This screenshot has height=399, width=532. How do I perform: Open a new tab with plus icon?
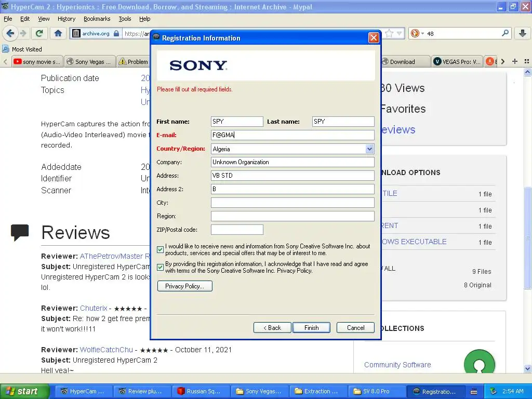[515, 61]
